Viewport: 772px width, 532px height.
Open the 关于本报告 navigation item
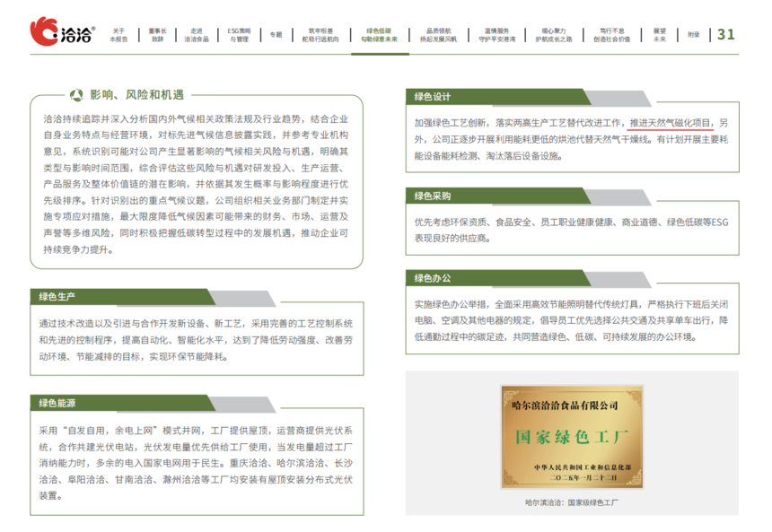click(x=118, y=35)
